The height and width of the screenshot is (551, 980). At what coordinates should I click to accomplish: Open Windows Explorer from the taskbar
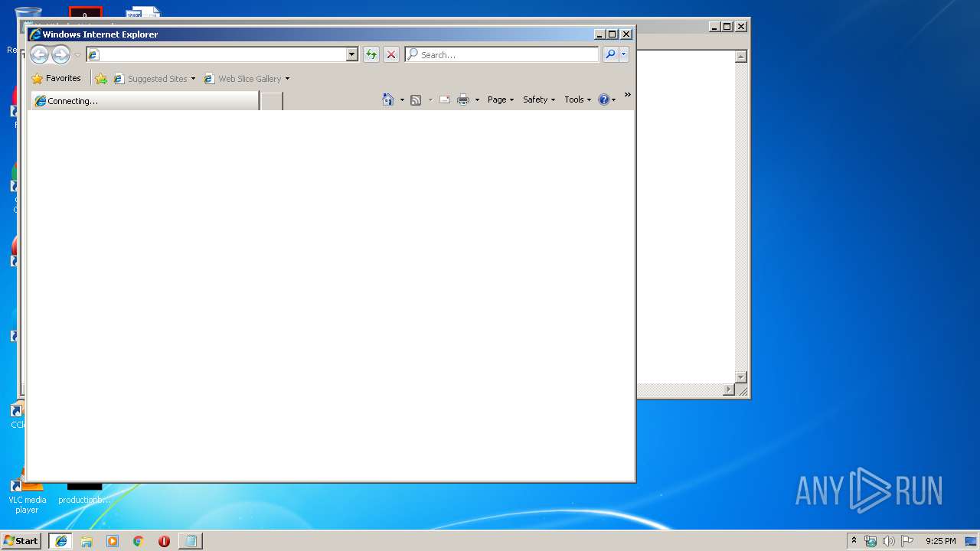coord(87,541)
